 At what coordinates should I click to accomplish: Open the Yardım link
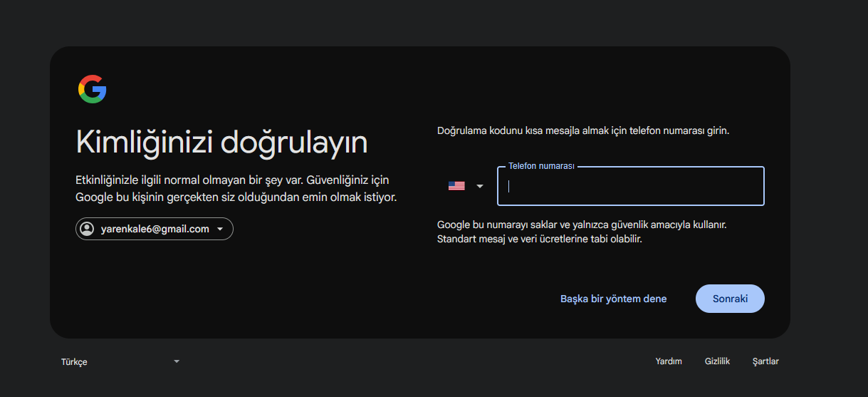[x=669, y=361]
